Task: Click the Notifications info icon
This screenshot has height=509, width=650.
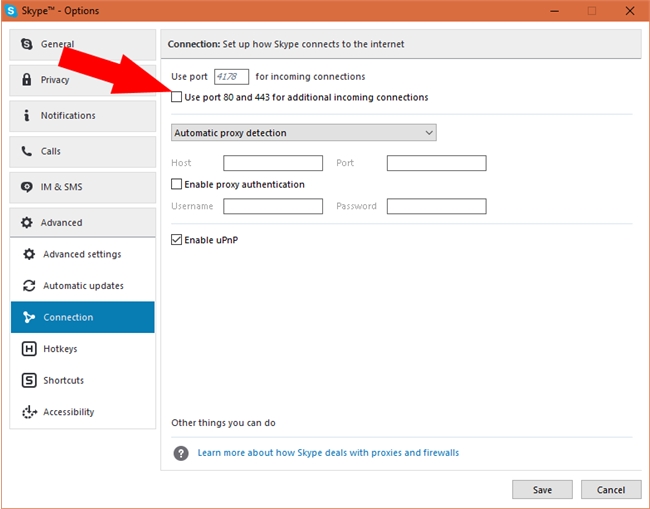Action: click(x=27, y=116)
